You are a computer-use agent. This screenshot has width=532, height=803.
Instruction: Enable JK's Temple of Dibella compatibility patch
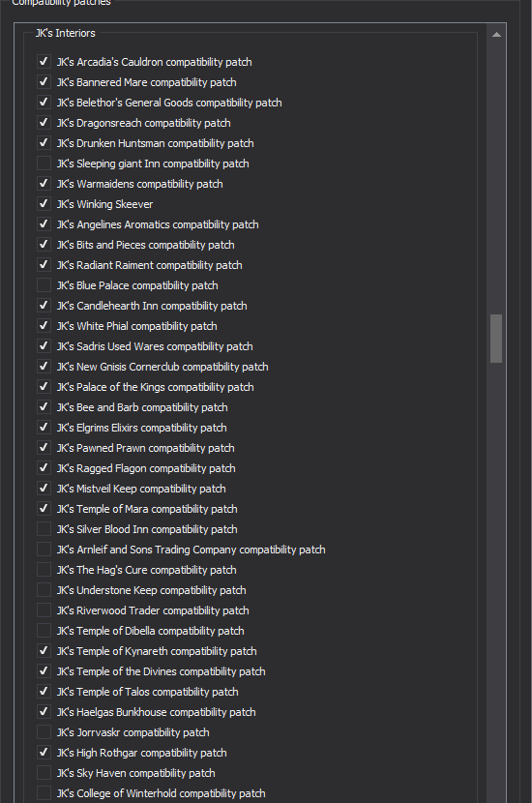(44, 631)
